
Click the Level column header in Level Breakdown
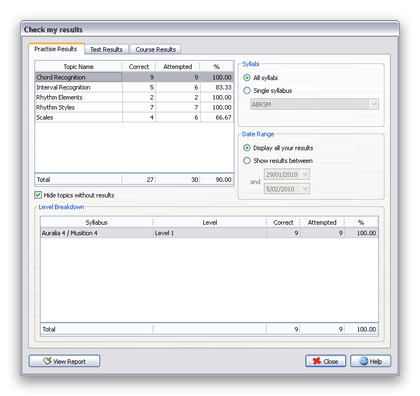coord(210,222)
